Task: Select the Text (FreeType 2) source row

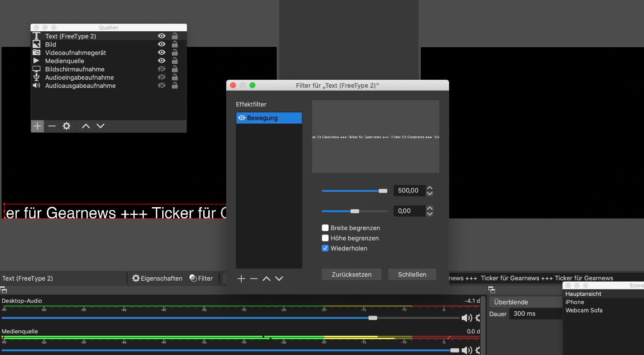Action: click(x=109, y=36)
